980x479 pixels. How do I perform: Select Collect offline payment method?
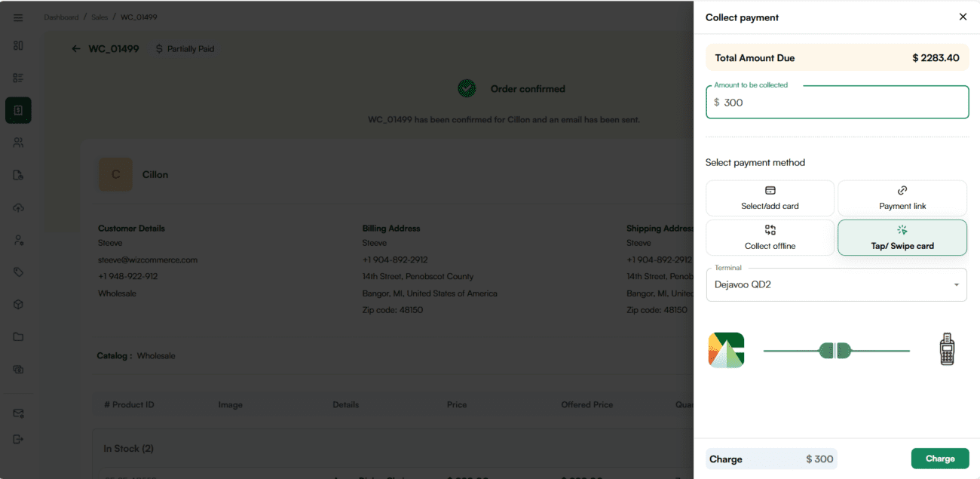coord(770,238)
